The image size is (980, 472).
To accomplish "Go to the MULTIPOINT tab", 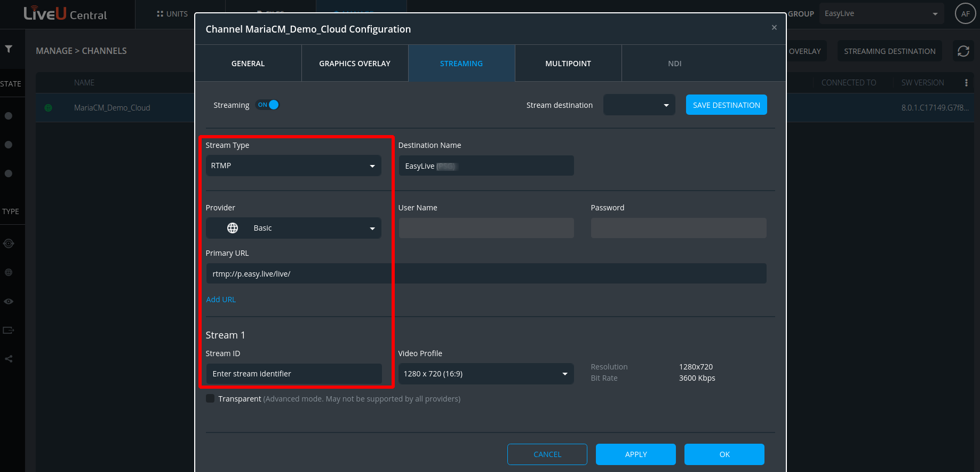I will coord(568,64).
